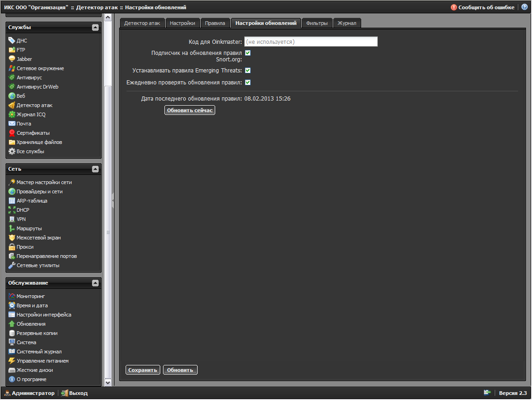Click the Сетевое окружение icon
Screen dimensions: 532x400
click(12, 68)
